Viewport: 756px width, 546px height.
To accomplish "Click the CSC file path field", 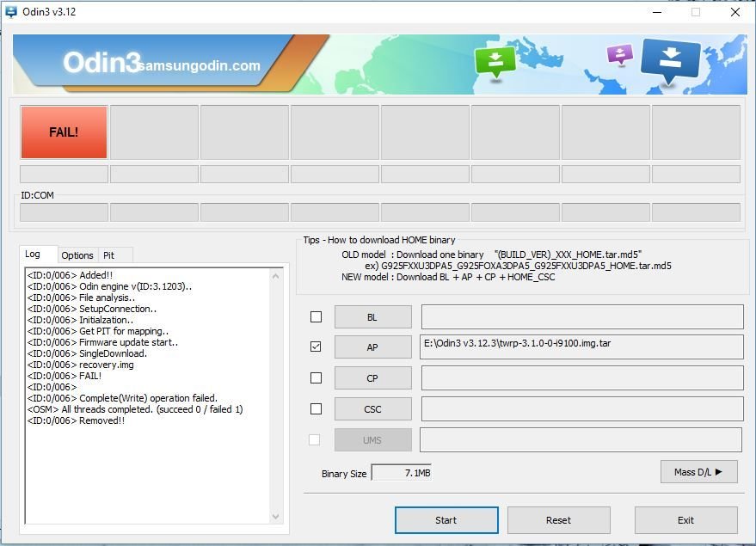I will tap(582, 408).
